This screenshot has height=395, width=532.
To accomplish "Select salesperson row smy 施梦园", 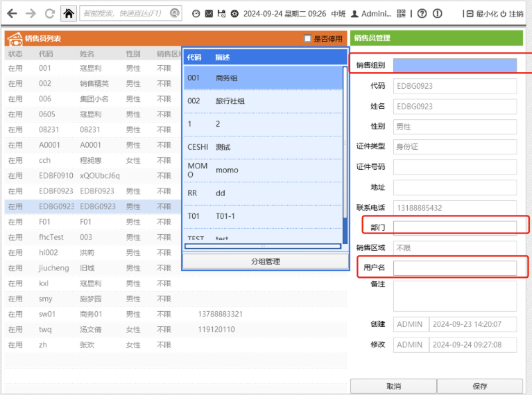I will (x=175, y=299).
